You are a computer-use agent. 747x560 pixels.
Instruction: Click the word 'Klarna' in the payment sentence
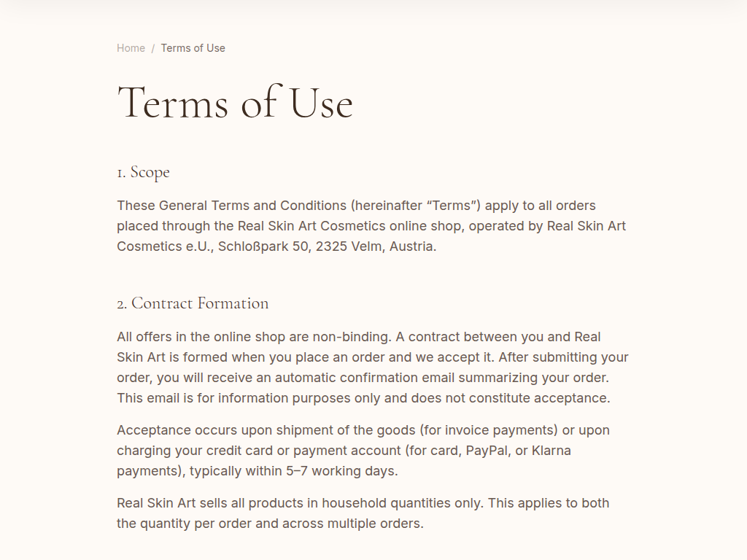pyautogui.click(x=551, y=451)
